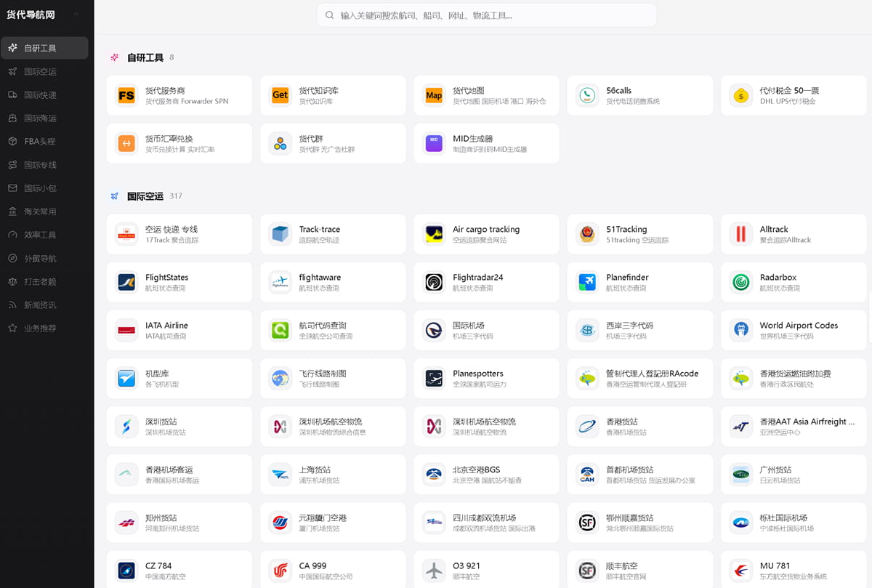Open the 香港货运燃油附加费 card
The width and height of the screenshot is (872, 588).
(794, 378)
